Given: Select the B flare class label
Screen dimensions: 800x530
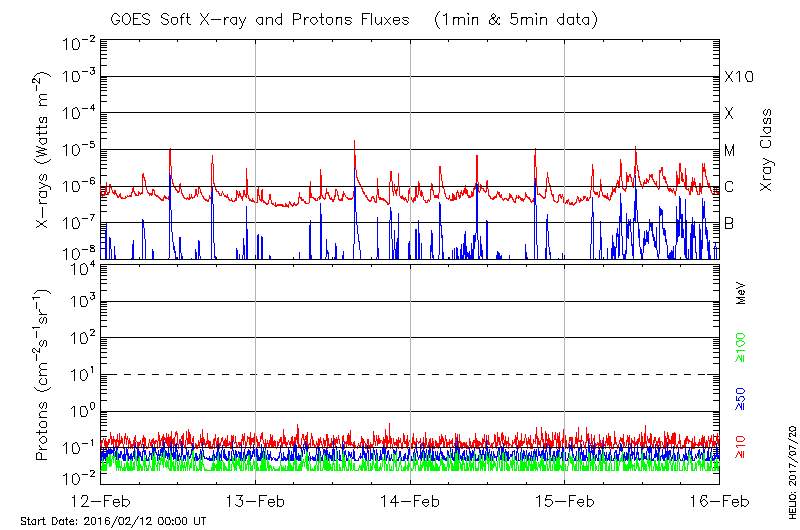Looking at the screenshot, I should tap(729, 223).
